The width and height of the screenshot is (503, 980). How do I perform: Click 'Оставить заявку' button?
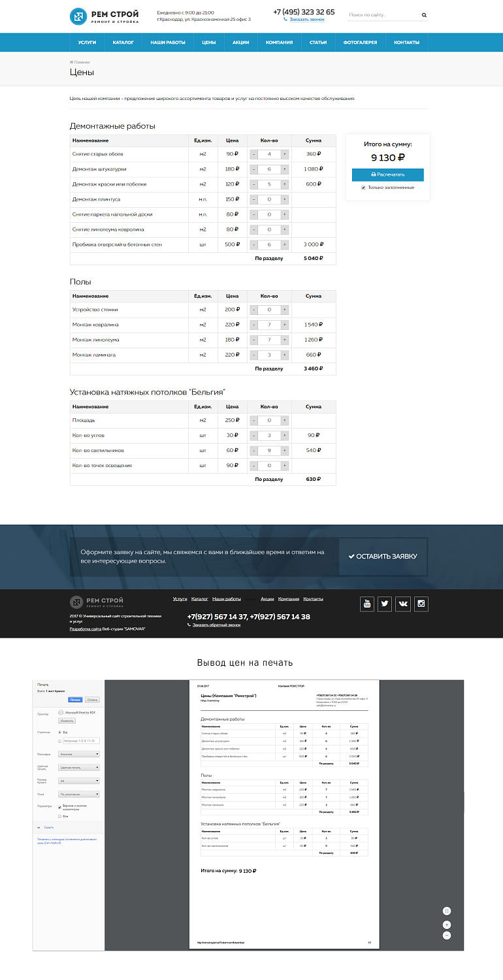click(x=383, y=557)
